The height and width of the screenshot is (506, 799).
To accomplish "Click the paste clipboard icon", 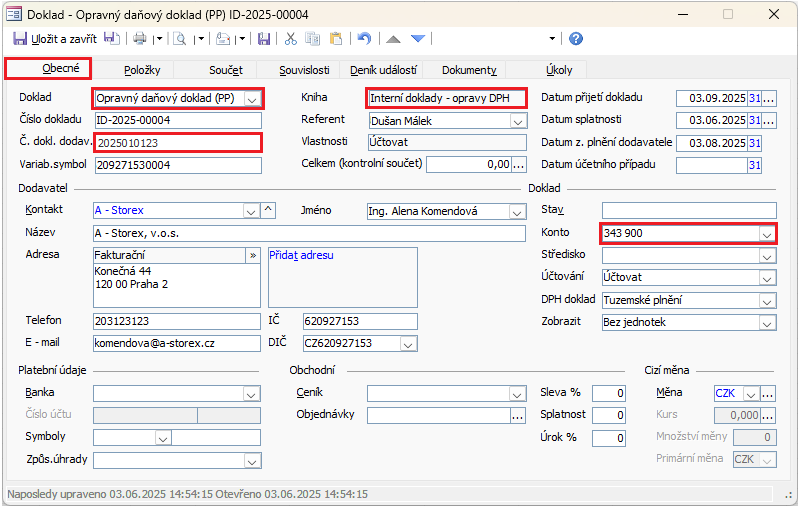I will (336, 39).
